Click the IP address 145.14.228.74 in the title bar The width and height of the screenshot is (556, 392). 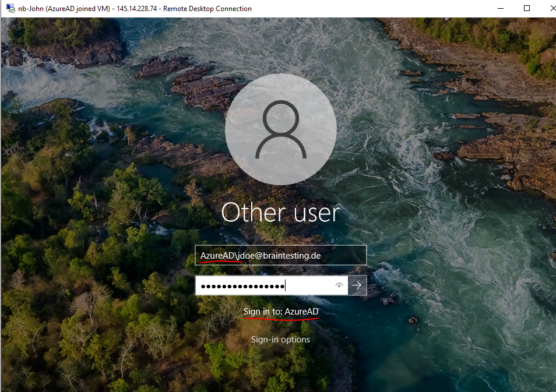[x=136, y=9]
